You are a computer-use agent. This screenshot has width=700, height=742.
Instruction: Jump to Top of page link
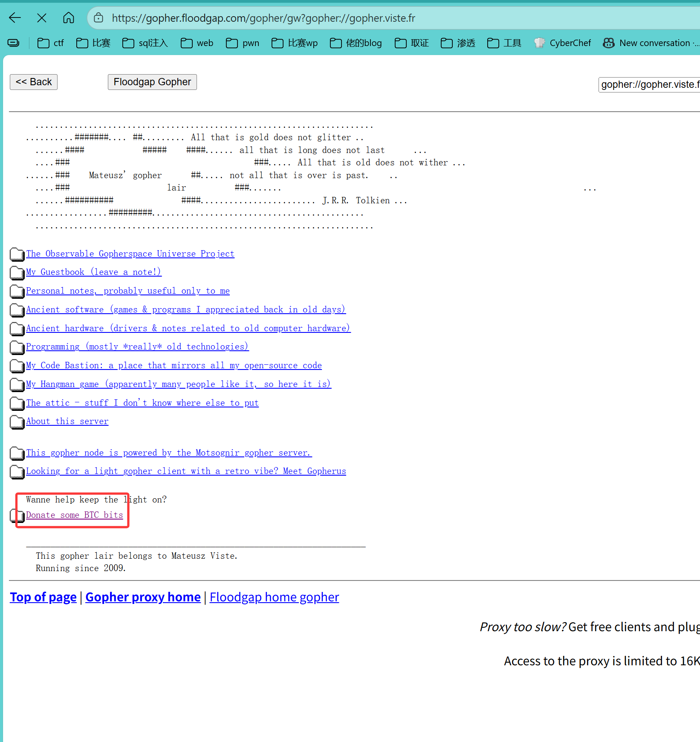click(43, 597)
